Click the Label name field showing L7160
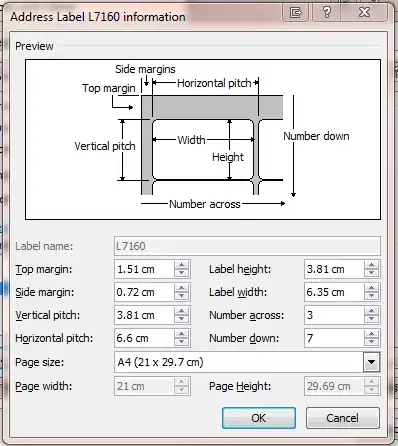Screen dimensions: 398x446 [x=247, y=246]
